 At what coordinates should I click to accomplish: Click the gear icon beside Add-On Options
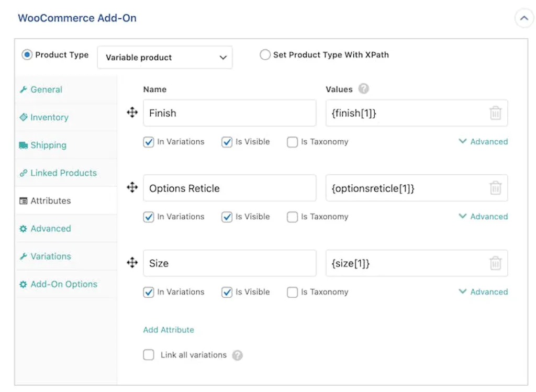23,284
